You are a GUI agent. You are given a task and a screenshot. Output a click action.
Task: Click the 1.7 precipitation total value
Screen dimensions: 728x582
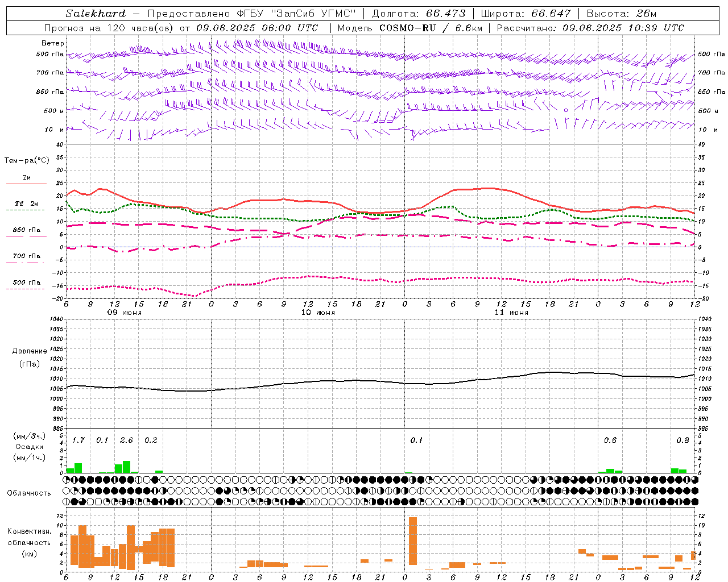[78, 440]
